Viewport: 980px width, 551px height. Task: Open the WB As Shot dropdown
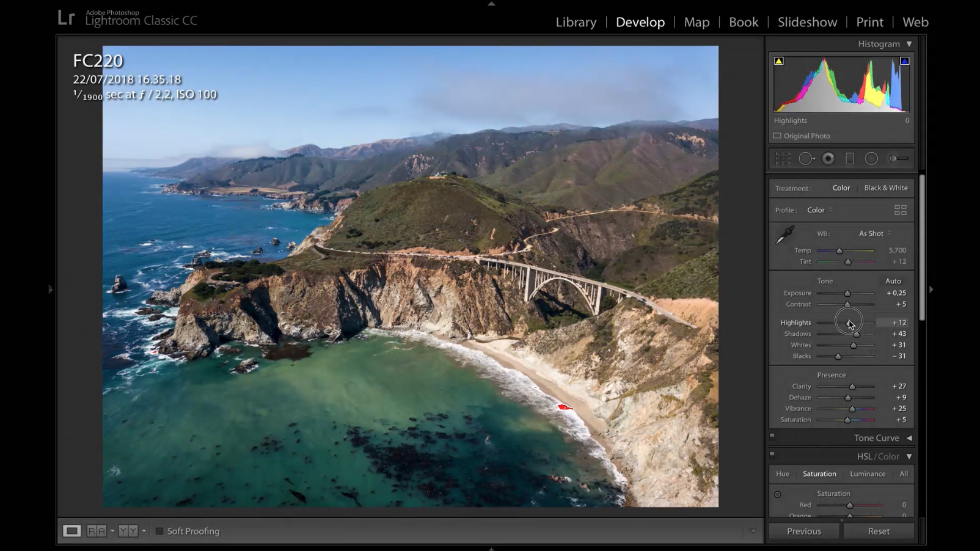(875, 233)
